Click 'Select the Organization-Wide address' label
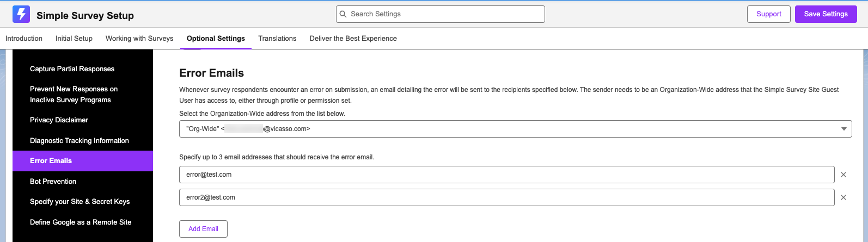This screenshot has height=242, width=868. point(262,114)
